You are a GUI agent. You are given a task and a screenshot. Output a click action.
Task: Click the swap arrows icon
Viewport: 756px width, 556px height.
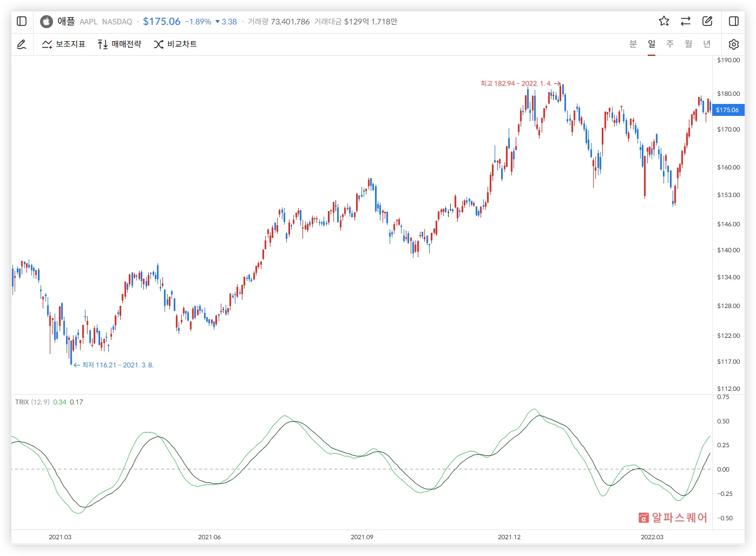point(686,21)
